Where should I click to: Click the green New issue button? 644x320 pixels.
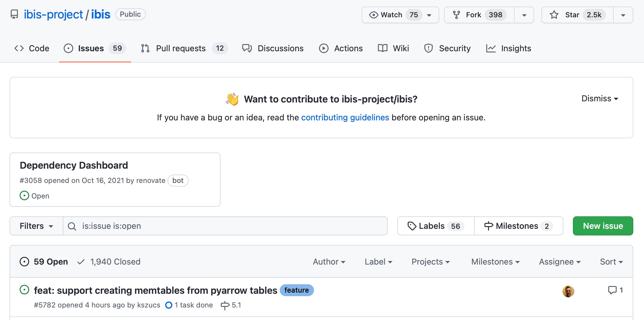[x=603, y=226]
